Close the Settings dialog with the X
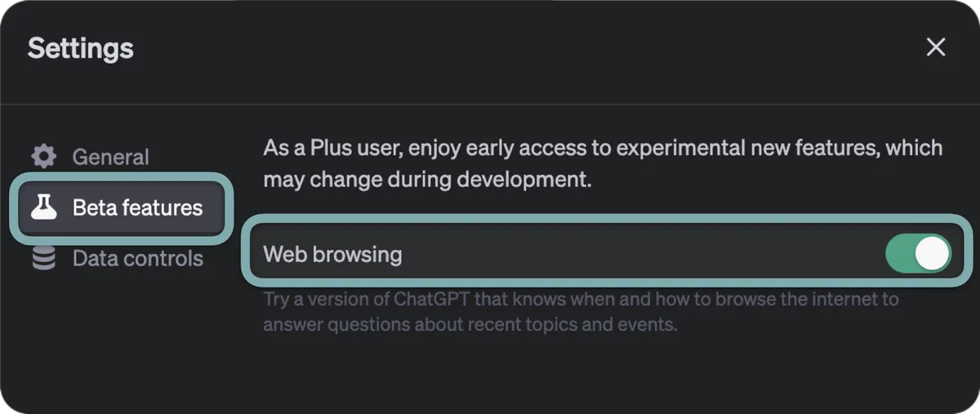 (936, 47)
